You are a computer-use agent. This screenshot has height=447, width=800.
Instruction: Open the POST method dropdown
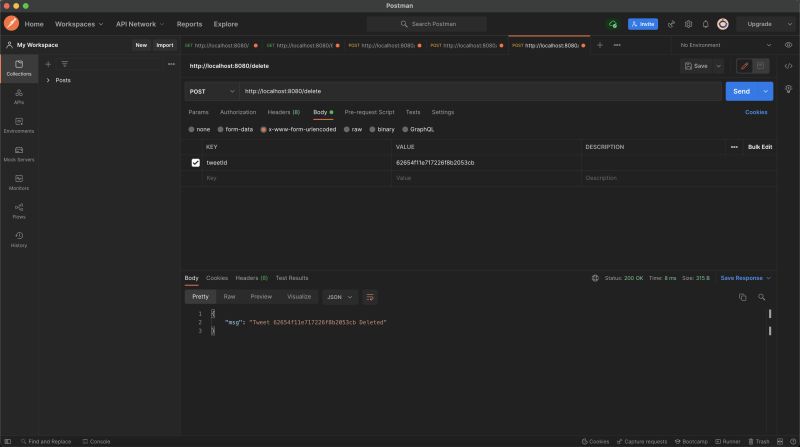pos(212,91)
